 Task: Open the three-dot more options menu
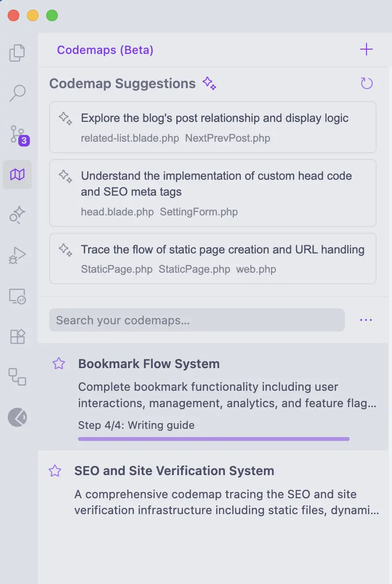[x=366, y=320]
